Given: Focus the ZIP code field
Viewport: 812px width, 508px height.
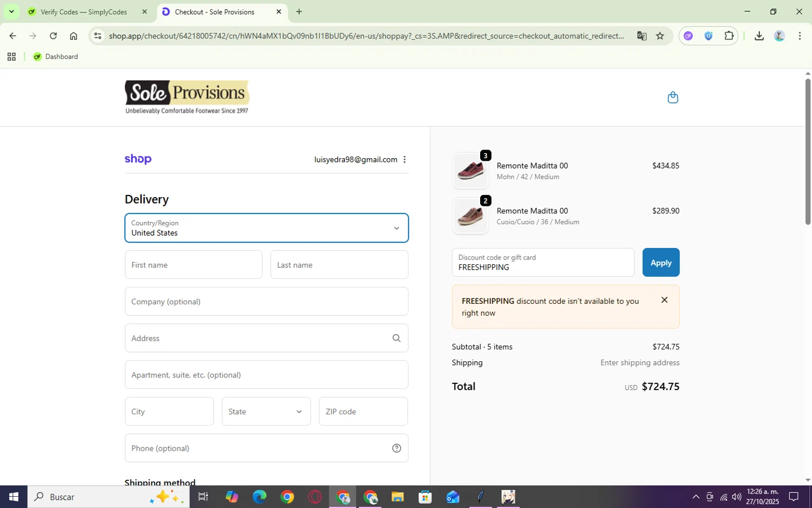Looking at the screenshot, I should pyautogui.click(x=363, y=412).
